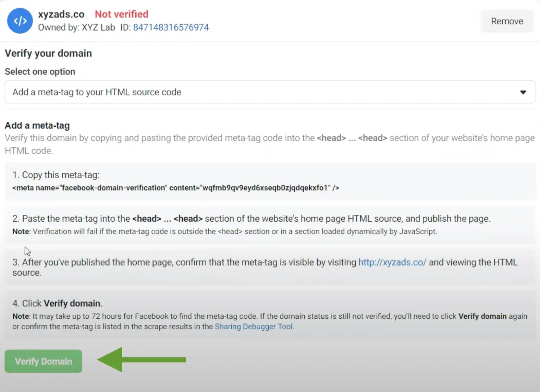Open the http://xyzads.co/ link
Image resolution: width=540 pixels, height=392 pixels.
[x=392, y=262]
